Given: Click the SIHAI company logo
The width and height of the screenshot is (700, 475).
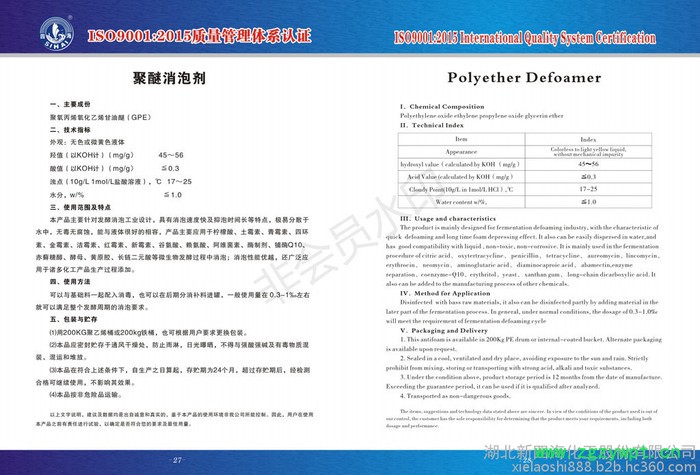Looking at the screenshot, I should click(56, 33).
